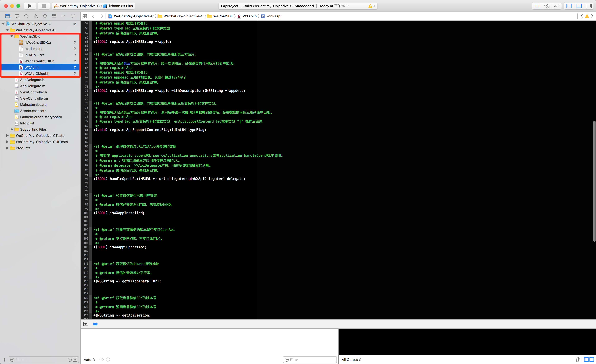Click the Run (play) button

tap(29, 6)
